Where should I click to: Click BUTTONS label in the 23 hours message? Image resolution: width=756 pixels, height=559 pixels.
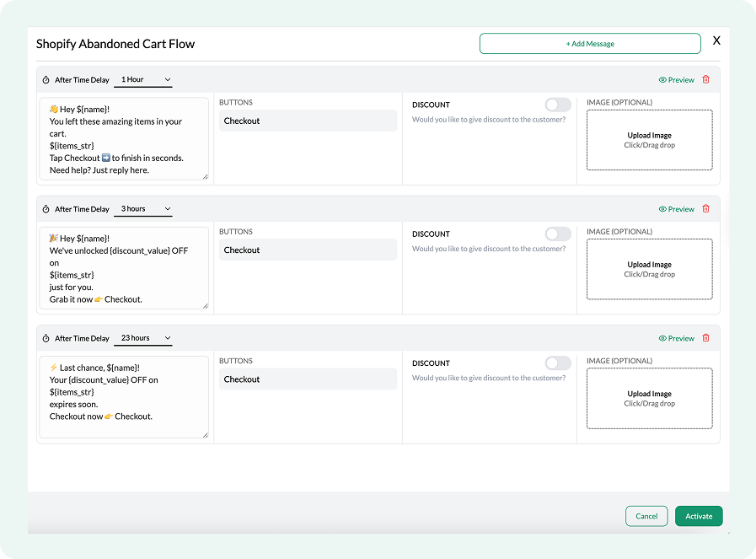(x=236, y=361)
